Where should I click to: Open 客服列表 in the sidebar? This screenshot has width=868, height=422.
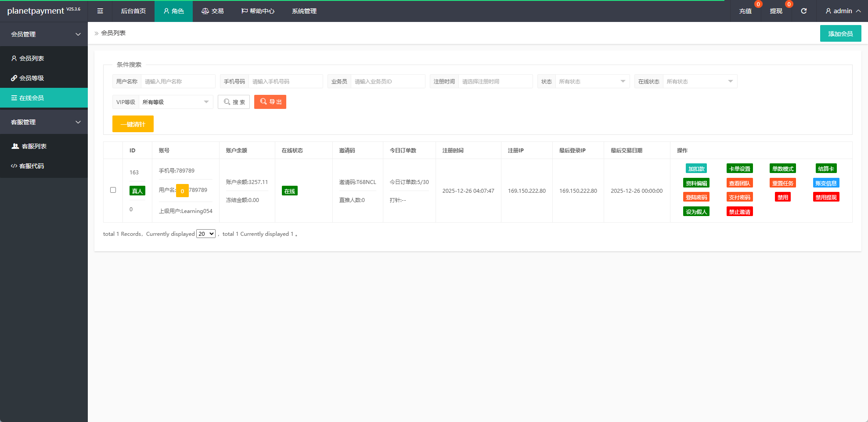(x=34, y=146)
